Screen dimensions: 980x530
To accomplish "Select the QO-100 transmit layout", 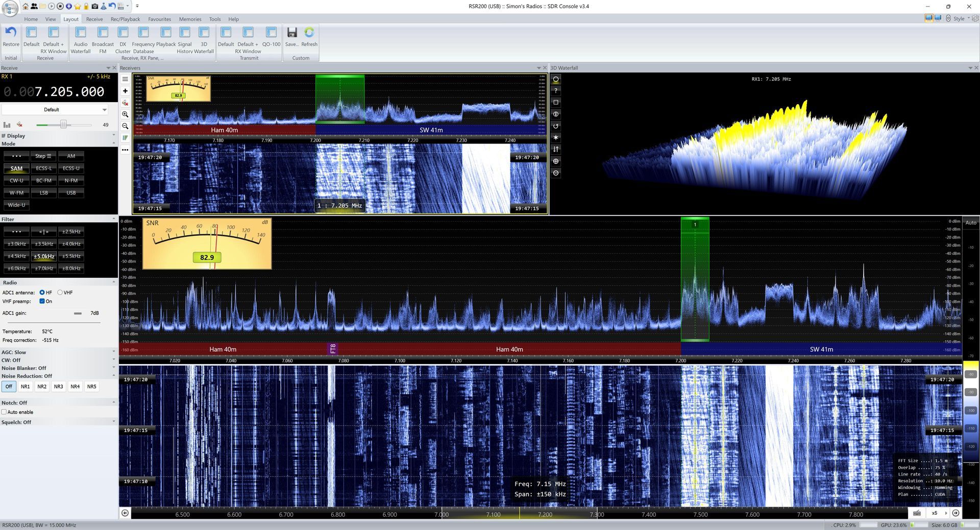I will [x=271, y=33].
